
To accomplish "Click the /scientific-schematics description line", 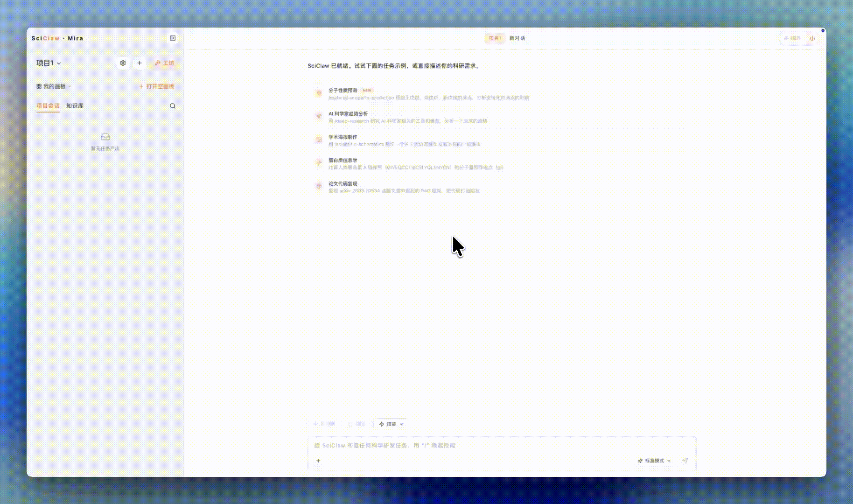I will (x=405, y=145).
